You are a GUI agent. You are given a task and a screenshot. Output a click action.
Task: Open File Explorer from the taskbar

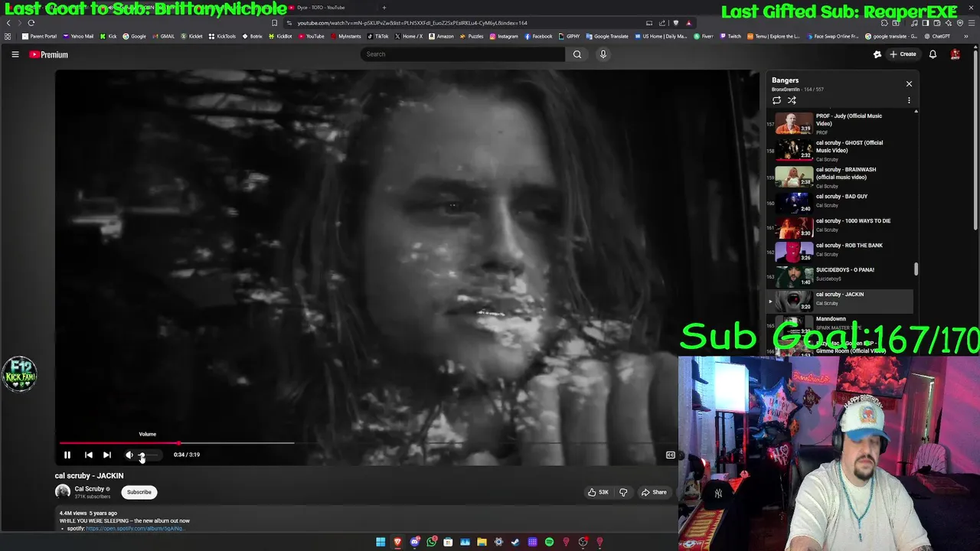tap(482, 542)
